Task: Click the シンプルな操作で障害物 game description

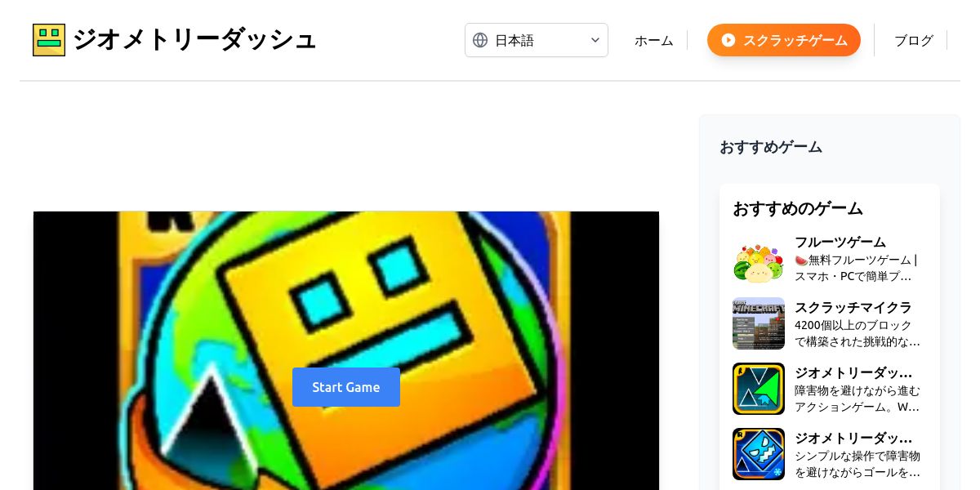Action: (x=857, y=464)
